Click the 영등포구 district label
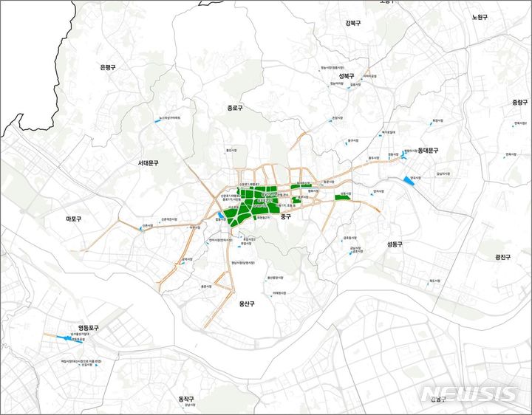 click(x=89, y=327)
